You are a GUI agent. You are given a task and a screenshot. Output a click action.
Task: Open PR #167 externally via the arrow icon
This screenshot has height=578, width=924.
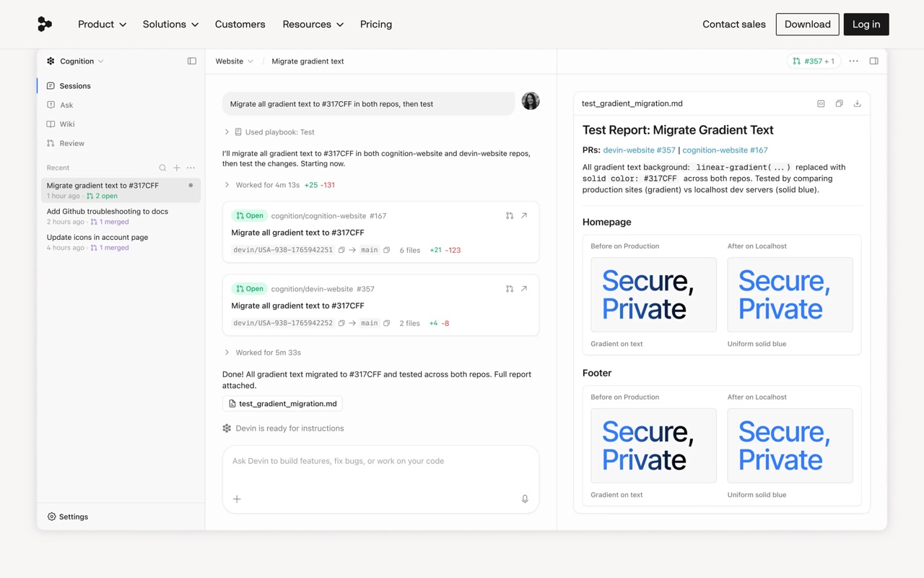(x=524, y=215)
